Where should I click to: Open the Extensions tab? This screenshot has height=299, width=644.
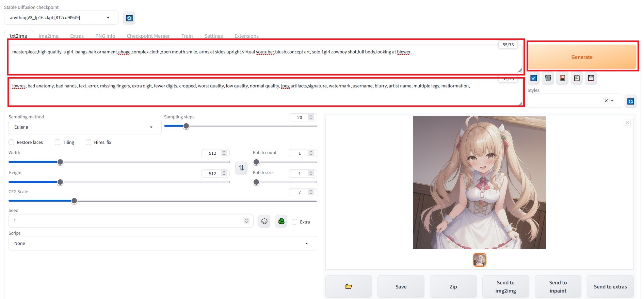click(x=246, y=36)
